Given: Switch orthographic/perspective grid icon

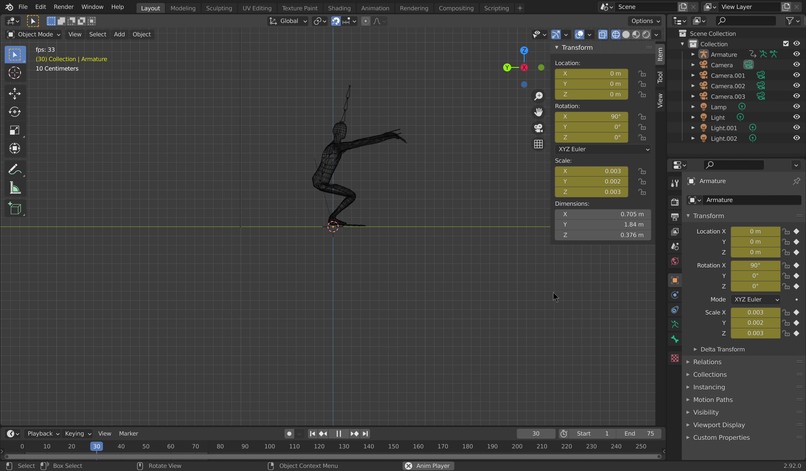Looking at the screenshot, I should point(538,144).
